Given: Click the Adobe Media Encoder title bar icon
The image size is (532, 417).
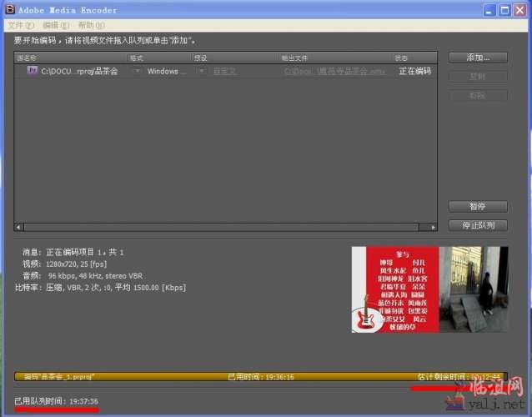Looking at the screenshot, I should click(9, 10).
